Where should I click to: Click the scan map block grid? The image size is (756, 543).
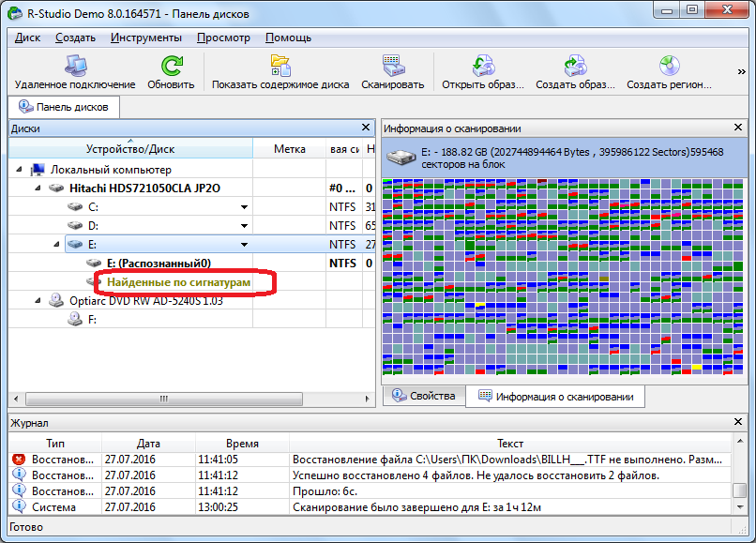click(563, 277)
